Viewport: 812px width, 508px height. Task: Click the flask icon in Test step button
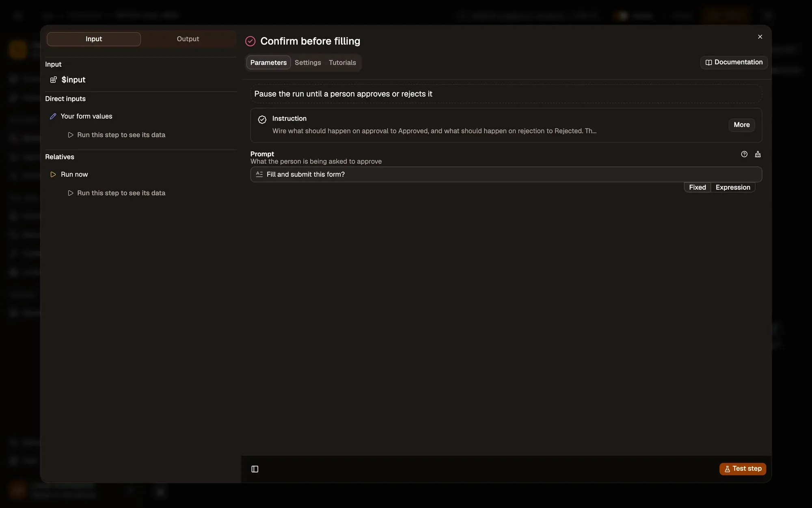727,469
